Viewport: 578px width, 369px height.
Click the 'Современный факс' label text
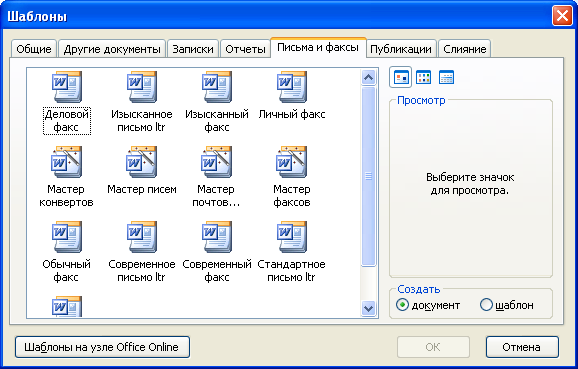[217, 271]
